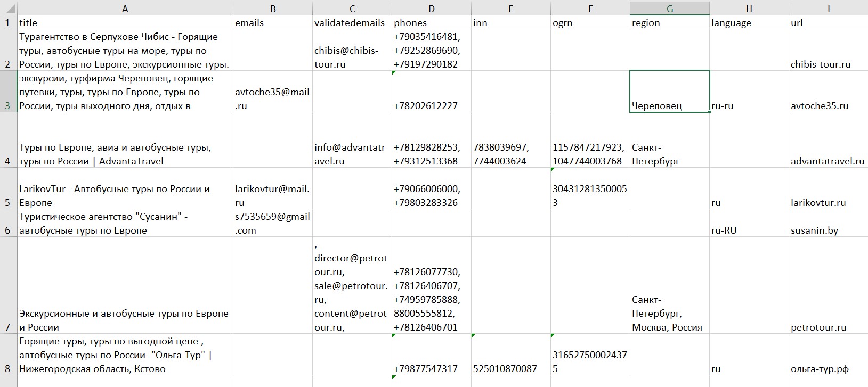Viewport: 868px width, 387px height.
Task: Select column C header
Action: pos(352,8)
